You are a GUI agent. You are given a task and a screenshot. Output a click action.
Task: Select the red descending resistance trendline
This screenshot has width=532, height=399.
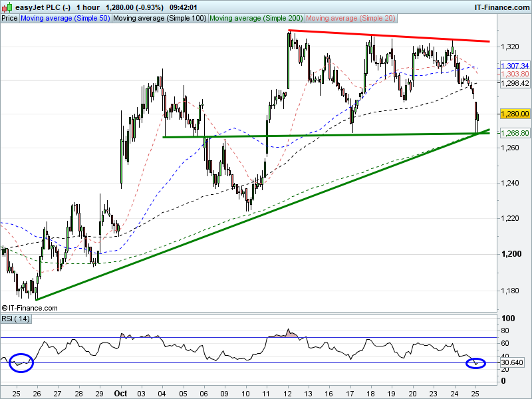coord(389,36)
